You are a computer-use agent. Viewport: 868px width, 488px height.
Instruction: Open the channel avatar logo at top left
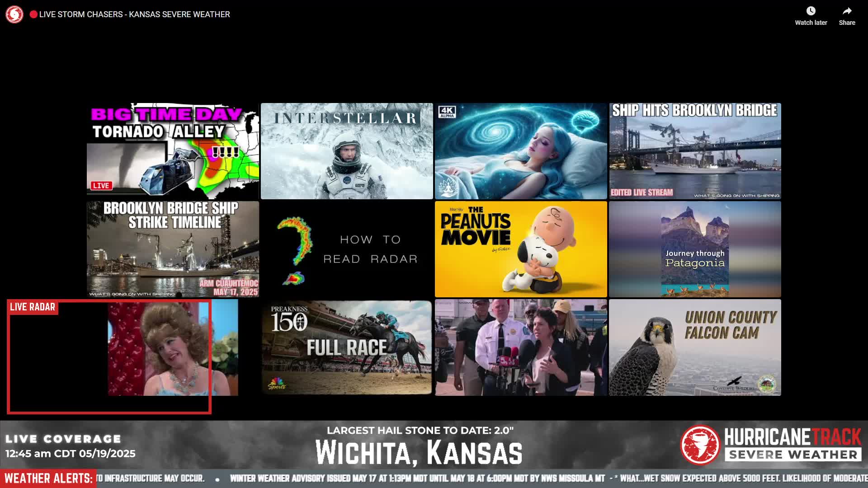pos(14,14)
